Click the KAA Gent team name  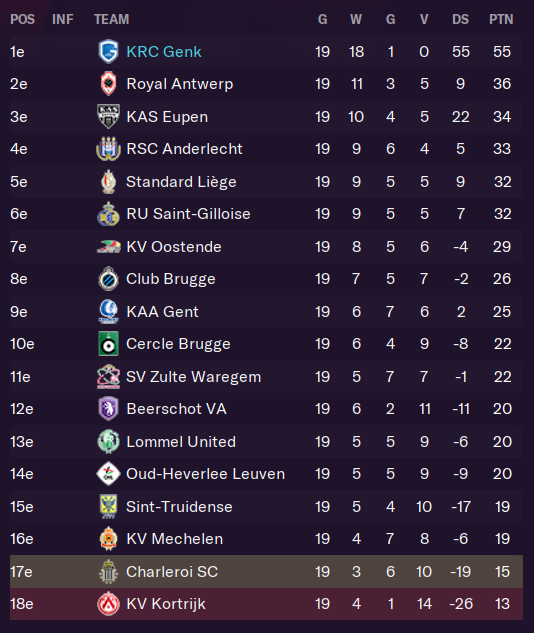[x=162, y=312]
